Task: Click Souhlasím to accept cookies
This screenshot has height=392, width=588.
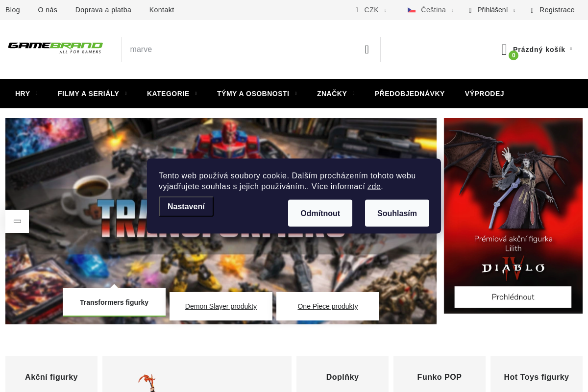Action: (x=397, y=213)
